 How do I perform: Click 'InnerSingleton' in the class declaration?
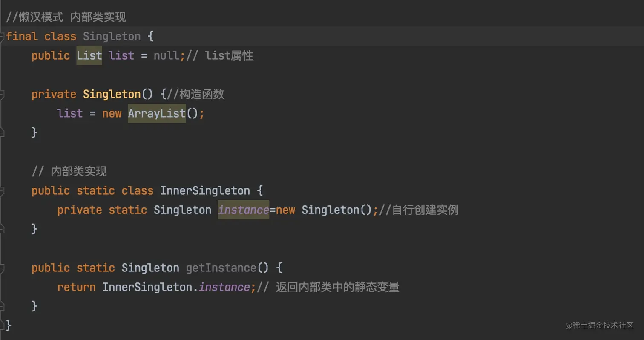205,190
